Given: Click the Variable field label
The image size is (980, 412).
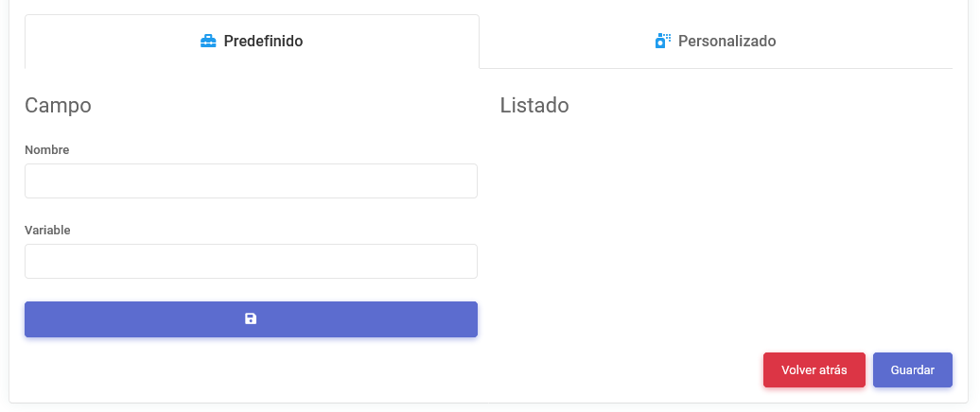Looking at the screenshot, I should click(x=47, y=231).
